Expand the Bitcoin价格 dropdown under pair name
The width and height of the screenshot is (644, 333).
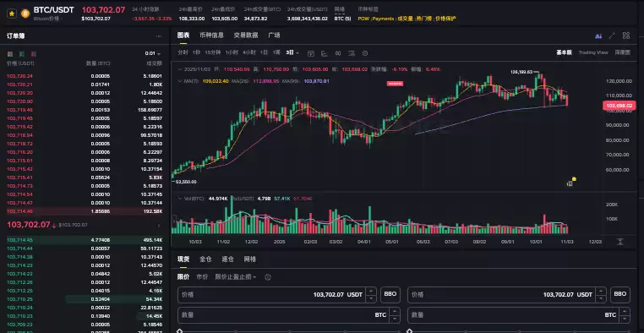[x=48, y=19]
